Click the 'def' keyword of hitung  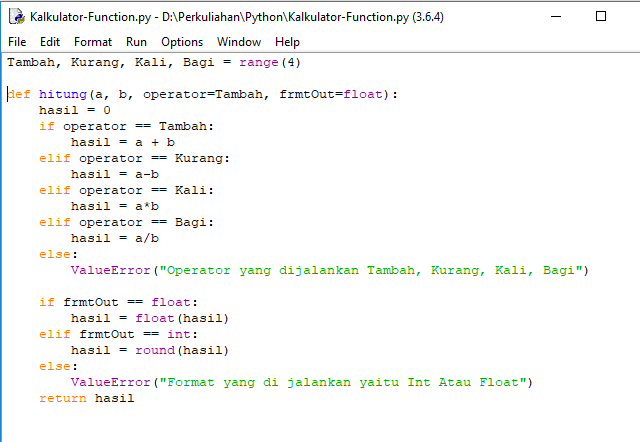pyautogui.click(x=19, y=94)
